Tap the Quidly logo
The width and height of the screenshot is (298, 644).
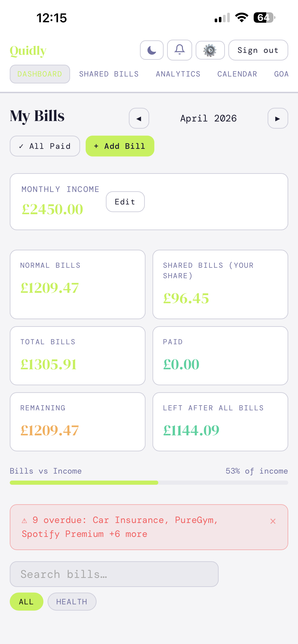click(28, 51)
